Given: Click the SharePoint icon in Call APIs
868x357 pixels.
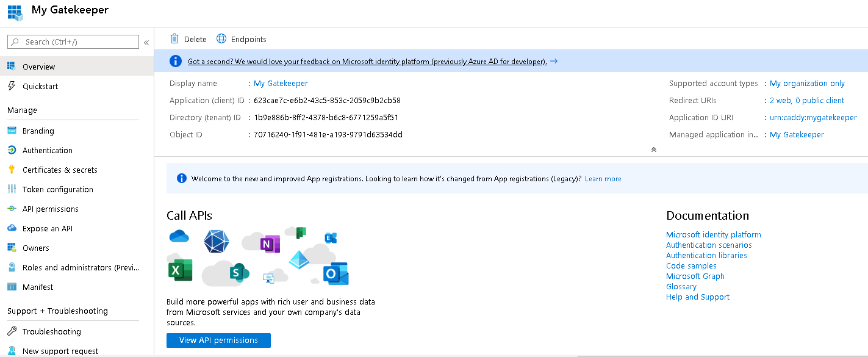Looking at the screenshot, I should tap(239, 272).
